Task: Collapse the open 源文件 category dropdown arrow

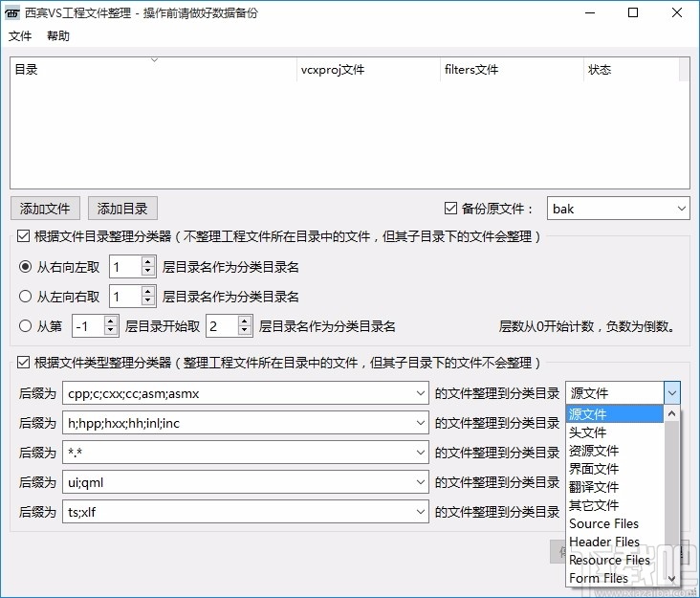Action: (x=672, y=393)
